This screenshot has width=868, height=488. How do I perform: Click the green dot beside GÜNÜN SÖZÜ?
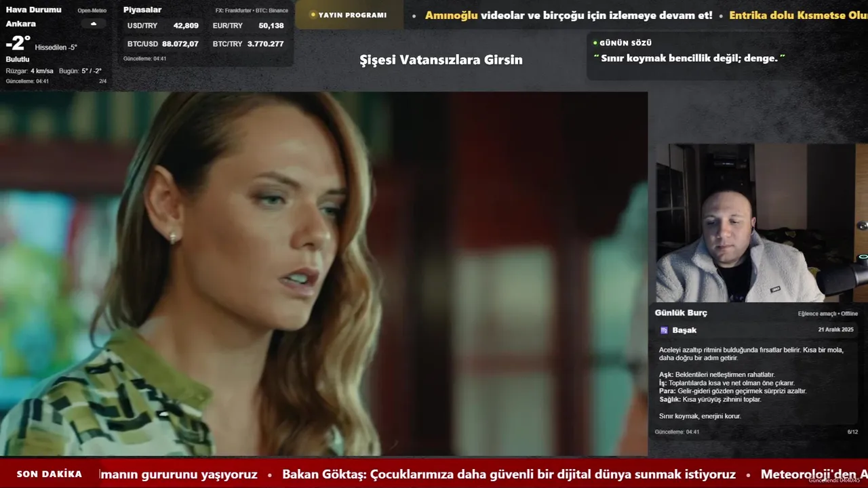[595, 43]
